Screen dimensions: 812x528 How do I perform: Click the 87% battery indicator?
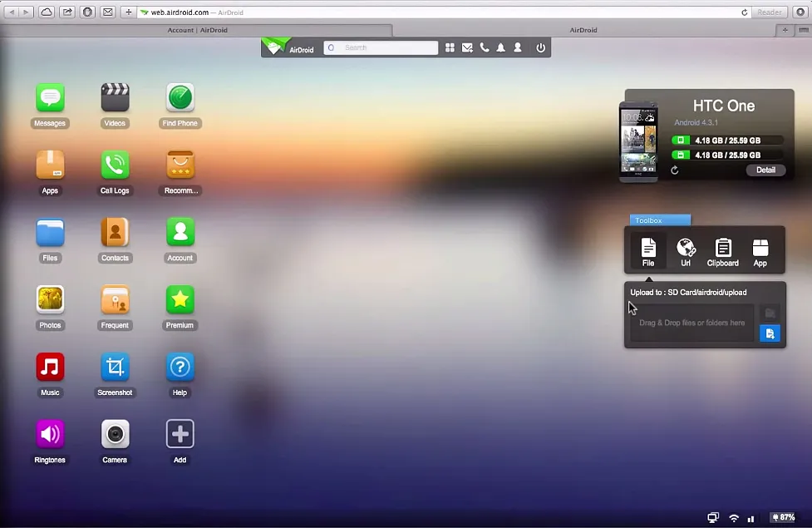point(784,517)
